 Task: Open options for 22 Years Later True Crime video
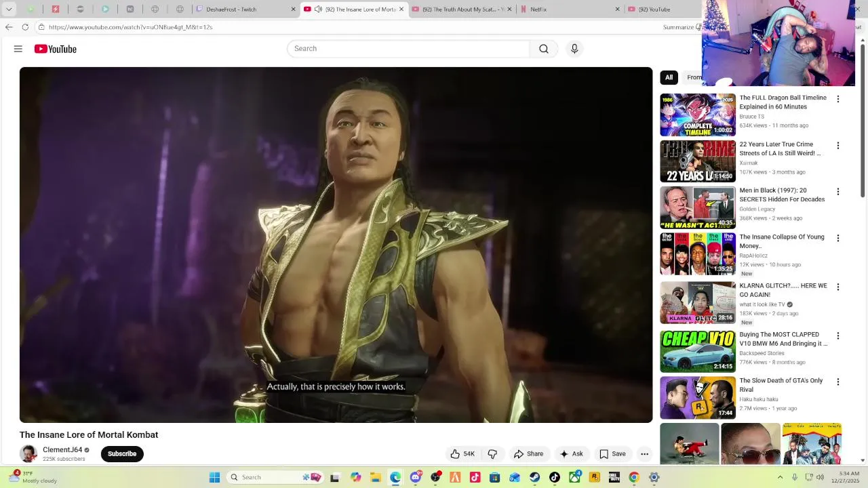click(838, 146)
